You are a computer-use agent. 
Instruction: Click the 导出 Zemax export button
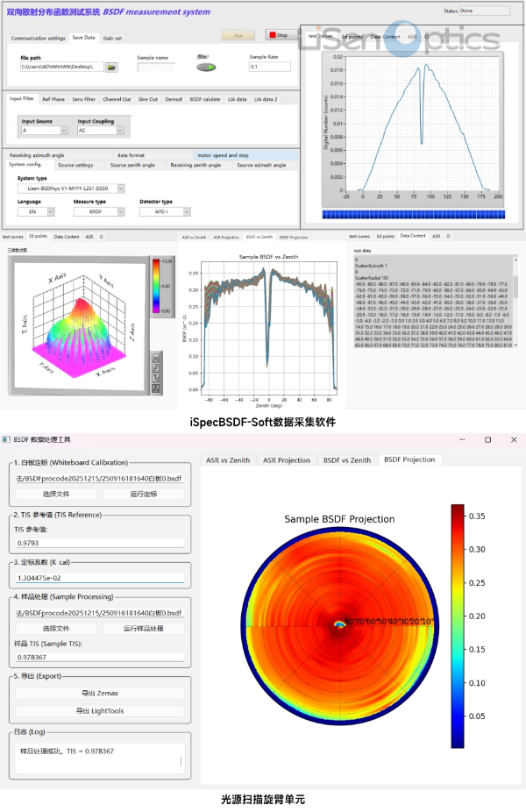101,694
